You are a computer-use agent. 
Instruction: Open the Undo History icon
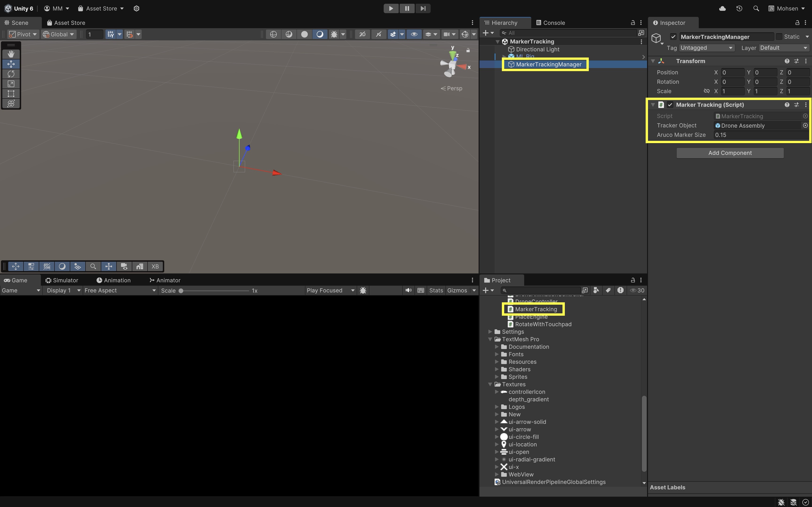pyautogui.click(x=739, y=8)
